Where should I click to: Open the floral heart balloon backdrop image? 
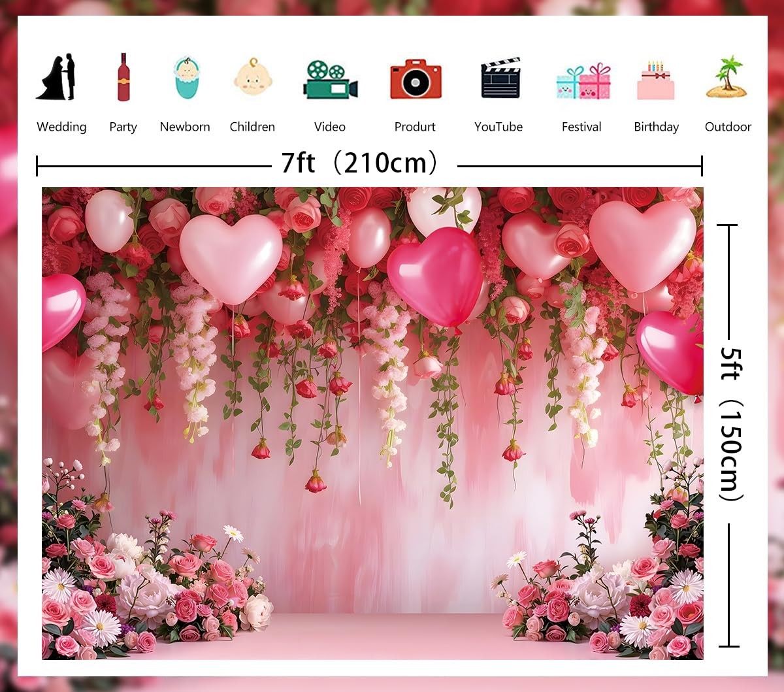coord(373,423)
